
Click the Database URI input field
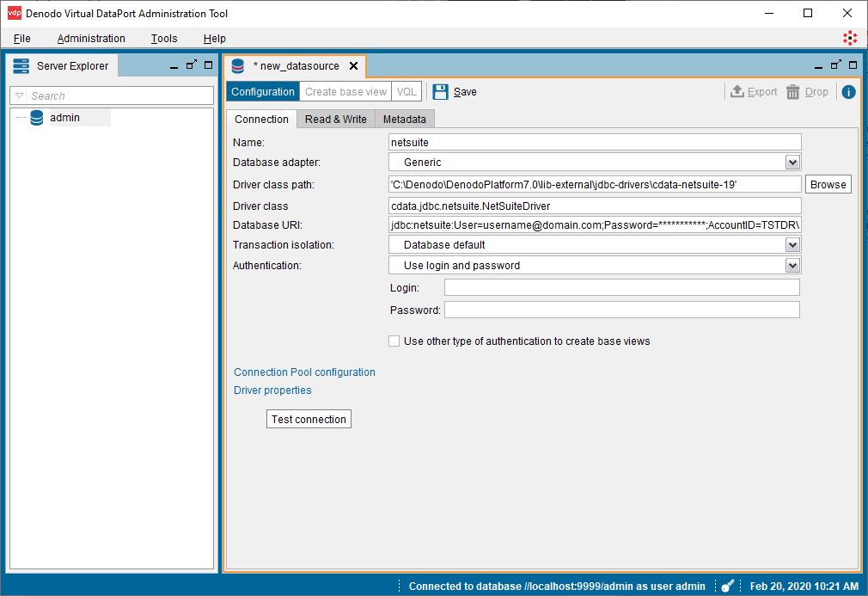(595, 224)
